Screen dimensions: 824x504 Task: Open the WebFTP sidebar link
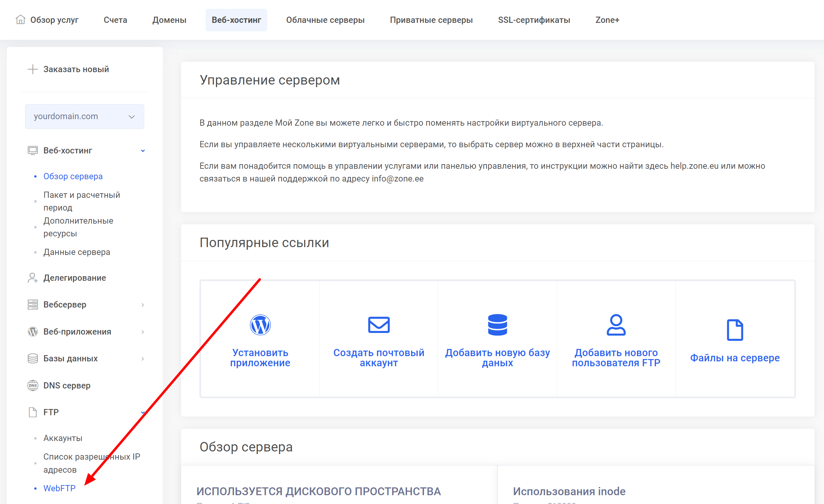click(59, 488)
